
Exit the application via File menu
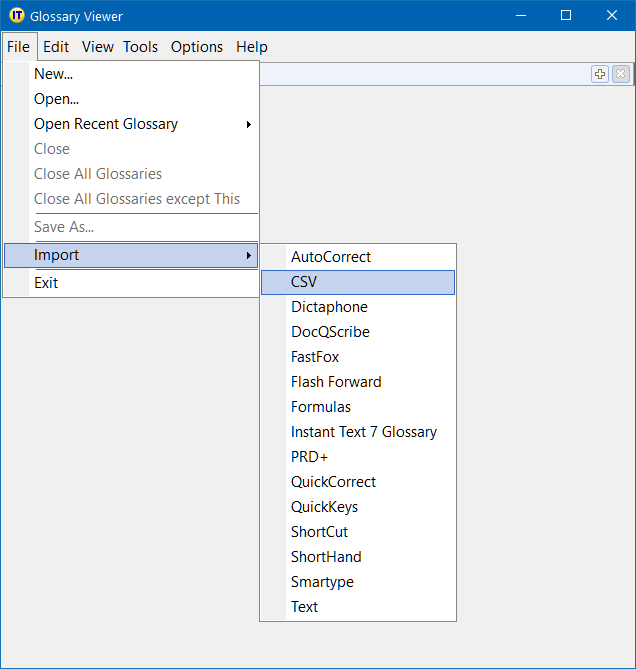point(46,283)
